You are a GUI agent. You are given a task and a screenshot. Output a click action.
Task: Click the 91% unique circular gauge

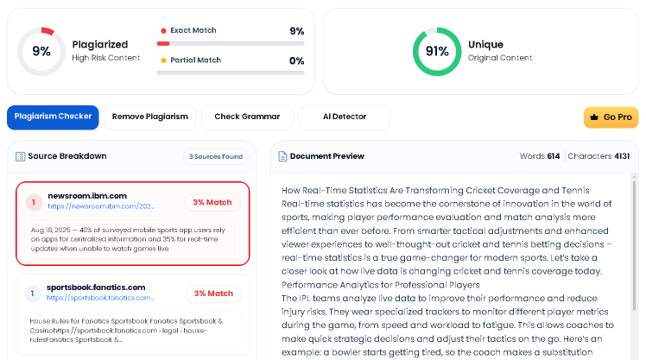(x=437, y=51)
